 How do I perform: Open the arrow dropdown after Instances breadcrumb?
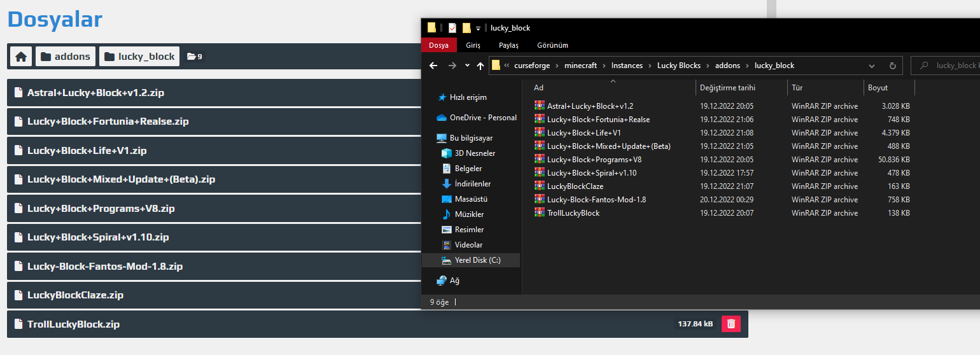pyautogui.click(x=649, y=66)
